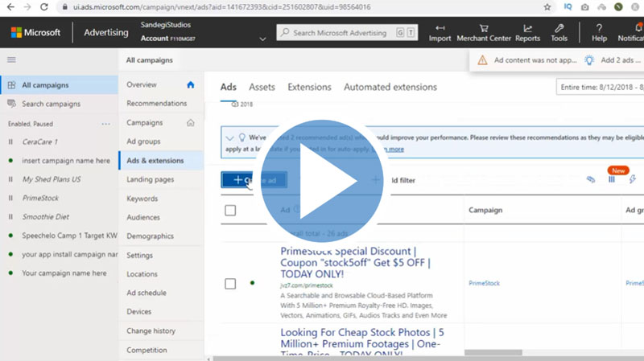Click the camera extension icon
Image resolution: width=644 pixels, height=361 pixels.
coord(585,7)
